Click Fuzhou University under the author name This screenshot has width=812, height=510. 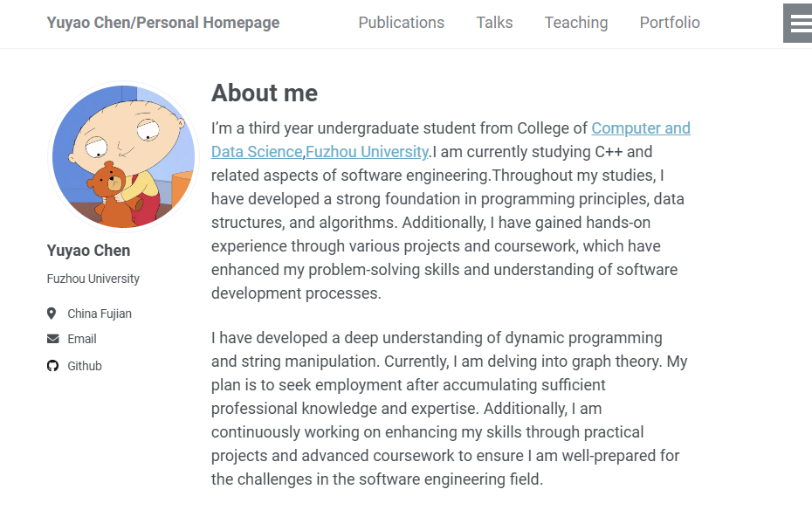[x=93, y=279]
